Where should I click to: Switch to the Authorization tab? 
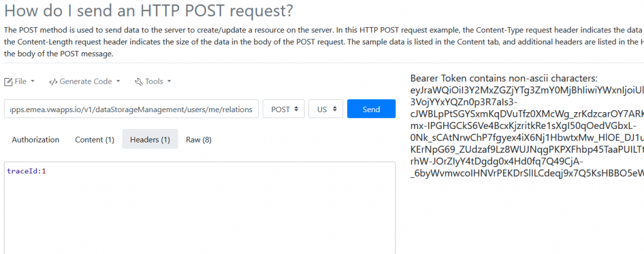(35, 140)
